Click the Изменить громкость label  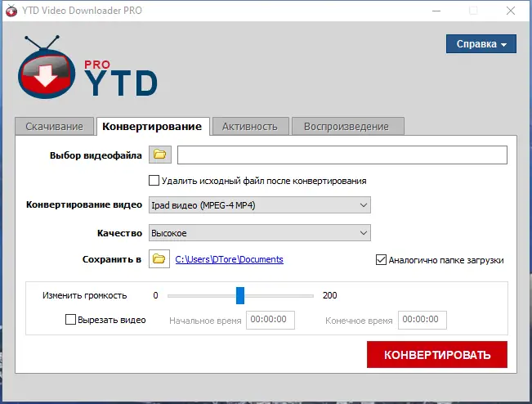[85, 295]
